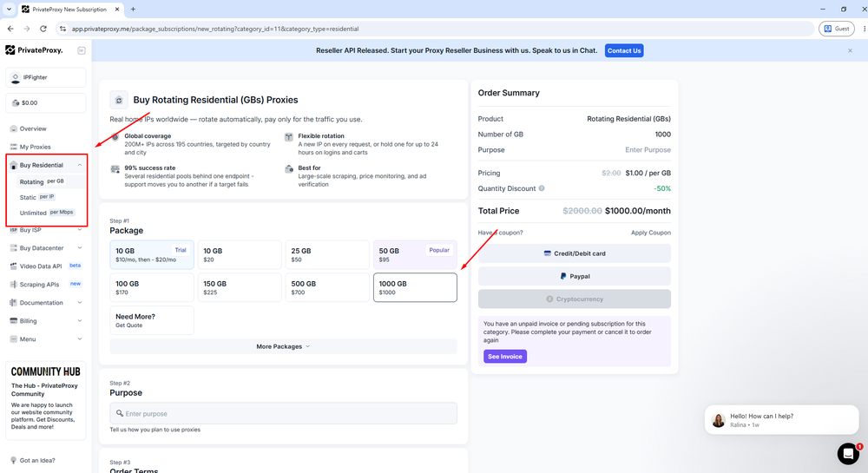
Task: Collapse the Buy Residential section chevron
Action: click(80, 166)
